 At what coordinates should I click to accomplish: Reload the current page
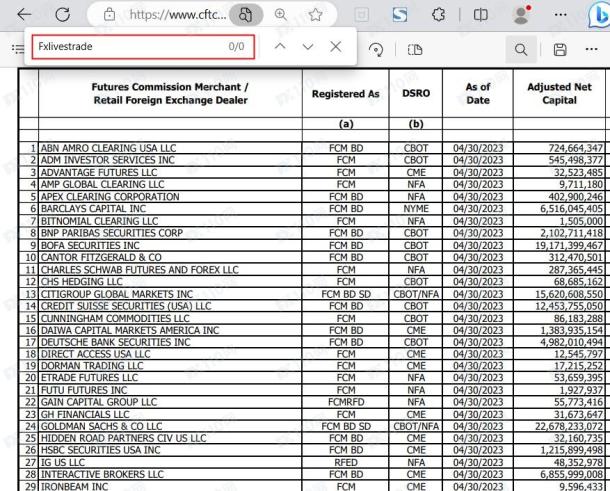[62, 14]
